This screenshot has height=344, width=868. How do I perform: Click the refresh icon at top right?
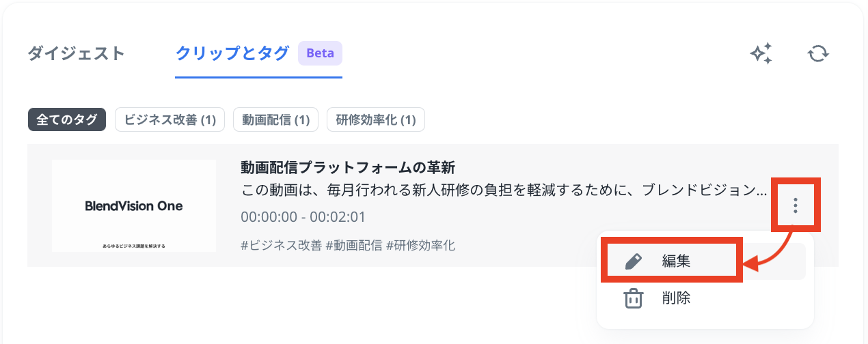(818, 53)
